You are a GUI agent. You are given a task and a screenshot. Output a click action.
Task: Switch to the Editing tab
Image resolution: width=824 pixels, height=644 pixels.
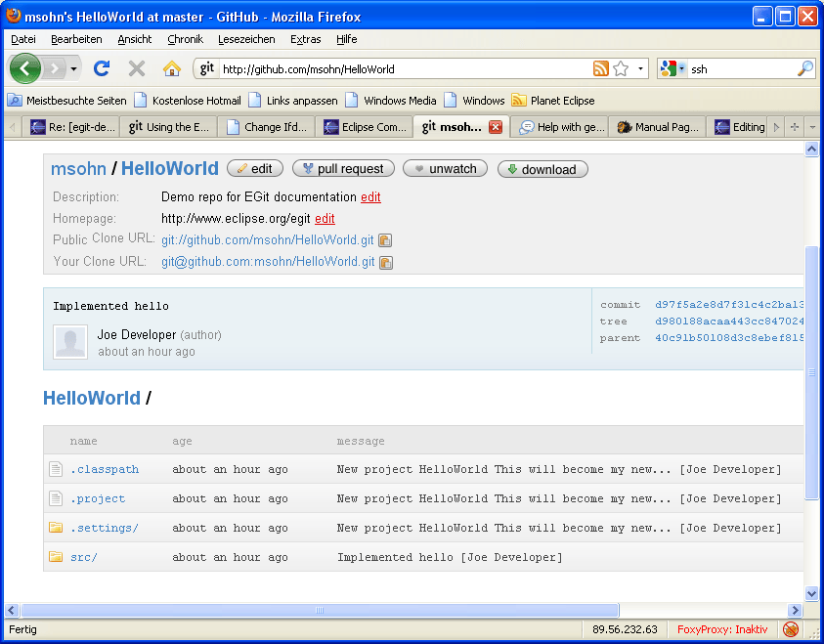(738, 127)
